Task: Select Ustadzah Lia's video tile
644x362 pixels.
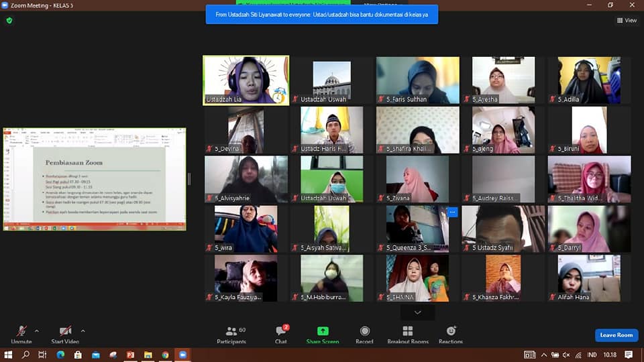Action: click(x=246, y=80)
